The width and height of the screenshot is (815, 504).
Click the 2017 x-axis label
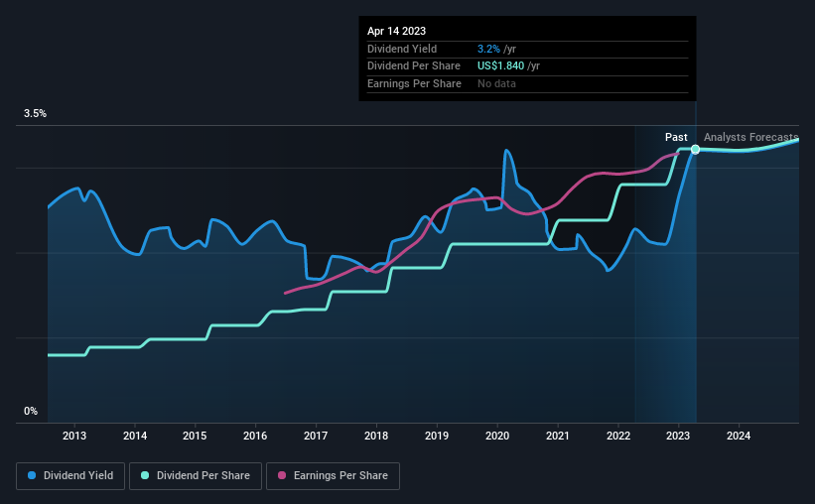316,436
